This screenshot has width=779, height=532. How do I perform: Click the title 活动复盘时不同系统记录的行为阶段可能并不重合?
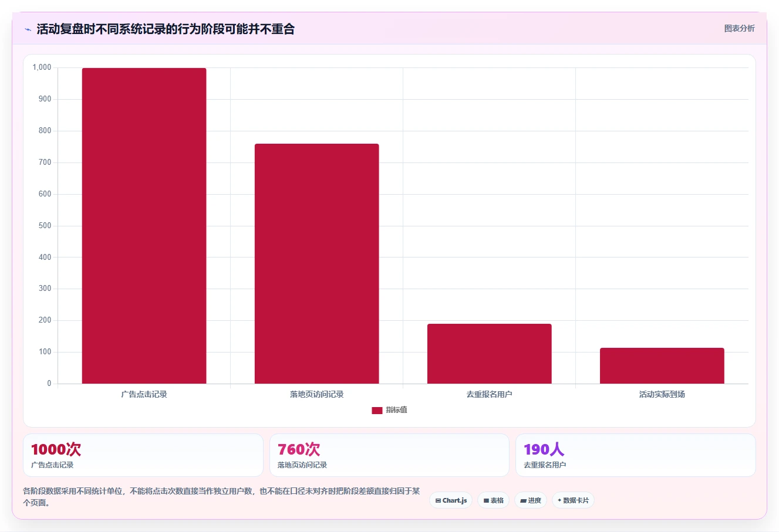tap(166, 29)
